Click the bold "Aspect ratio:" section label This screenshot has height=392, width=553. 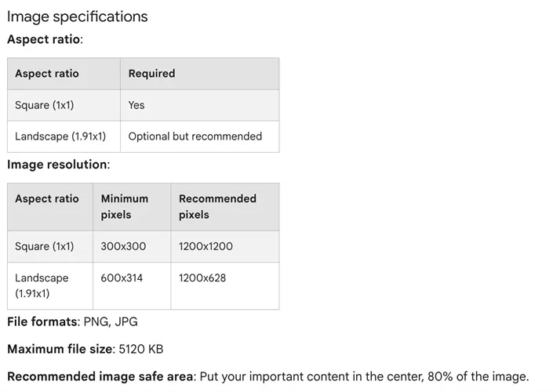tap(45, 38)
